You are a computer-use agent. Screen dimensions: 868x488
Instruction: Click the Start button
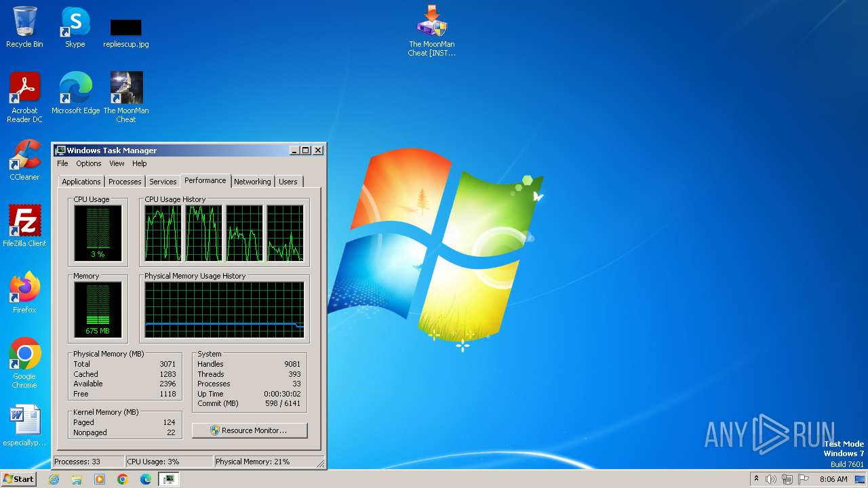tap(18, 479)
